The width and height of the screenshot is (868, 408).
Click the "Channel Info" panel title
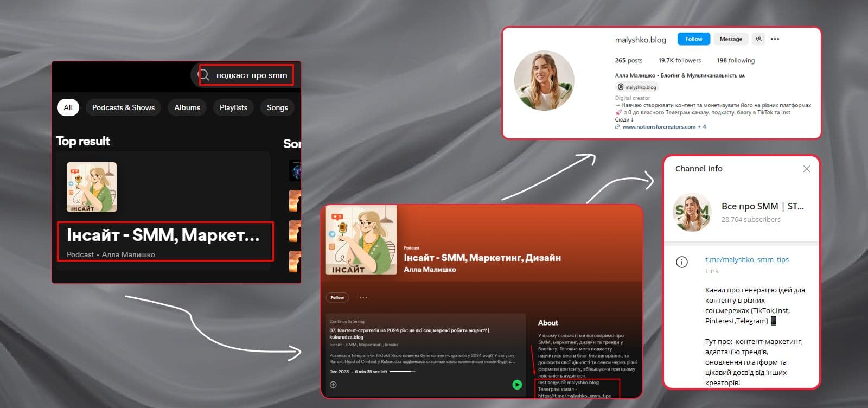click(699, 169)
